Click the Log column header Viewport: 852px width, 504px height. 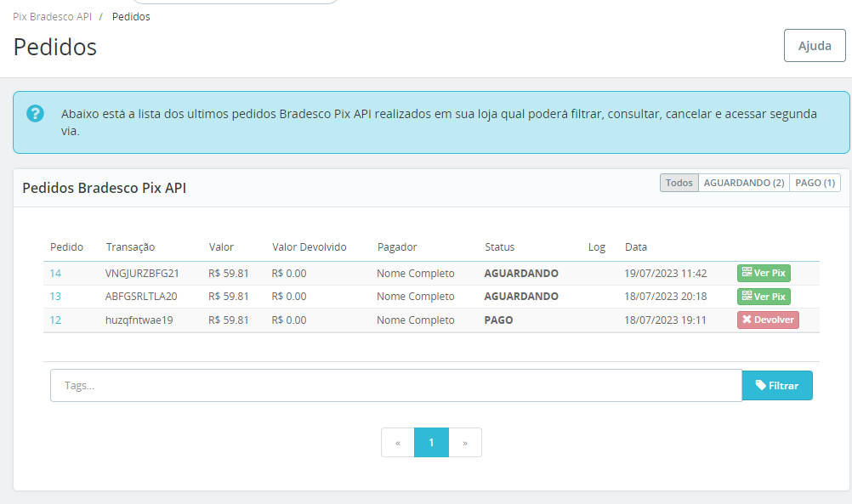597,247
